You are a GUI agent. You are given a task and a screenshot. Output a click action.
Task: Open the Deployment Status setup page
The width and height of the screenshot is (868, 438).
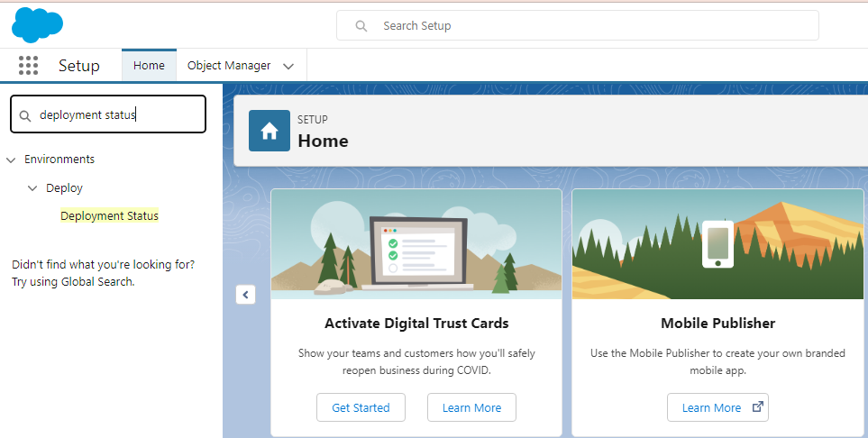click(x=109, y=216)
